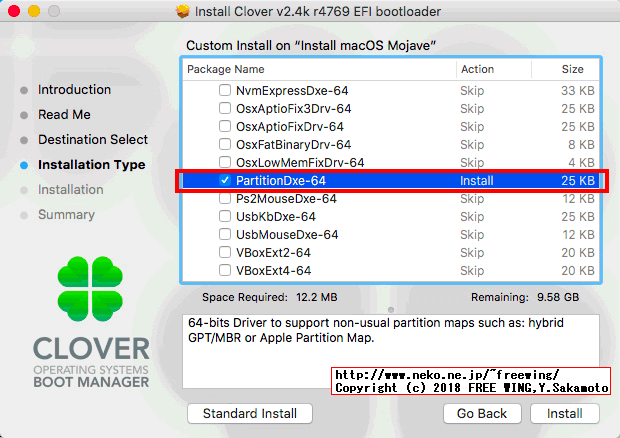Click the Installation step label
Screen dimensions: 620x438
pyautogui.click(x=71, y=190)
